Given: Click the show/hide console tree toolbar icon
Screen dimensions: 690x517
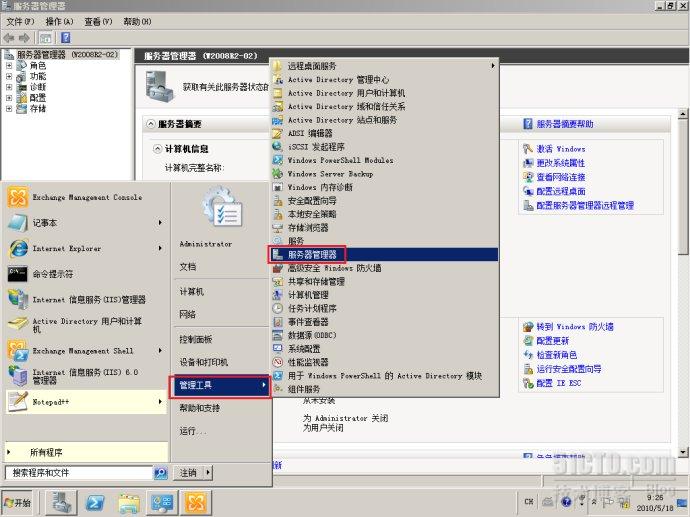Looking at the screenshot, I should point(46,38).
